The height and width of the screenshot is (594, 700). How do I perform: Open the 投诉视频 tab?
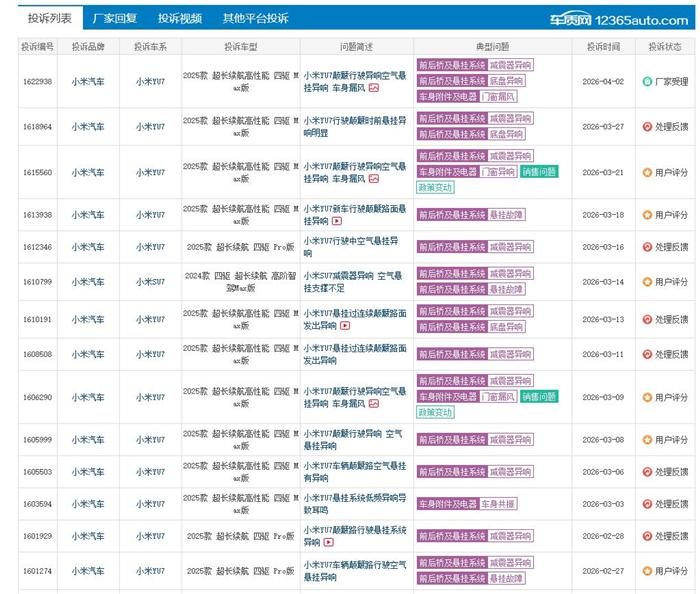(x=179, y=18)
